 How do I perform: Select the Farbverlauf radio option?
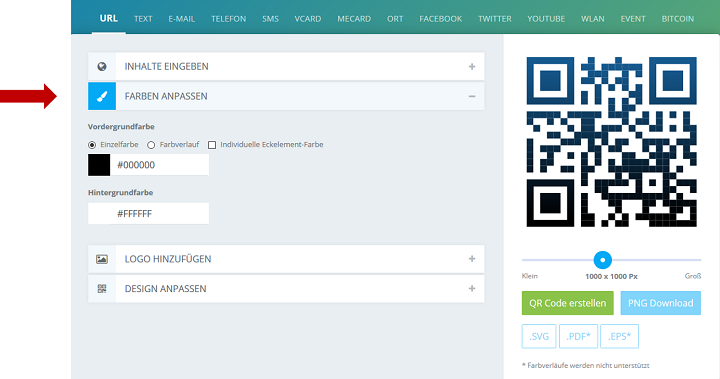(x=151, y=145)
